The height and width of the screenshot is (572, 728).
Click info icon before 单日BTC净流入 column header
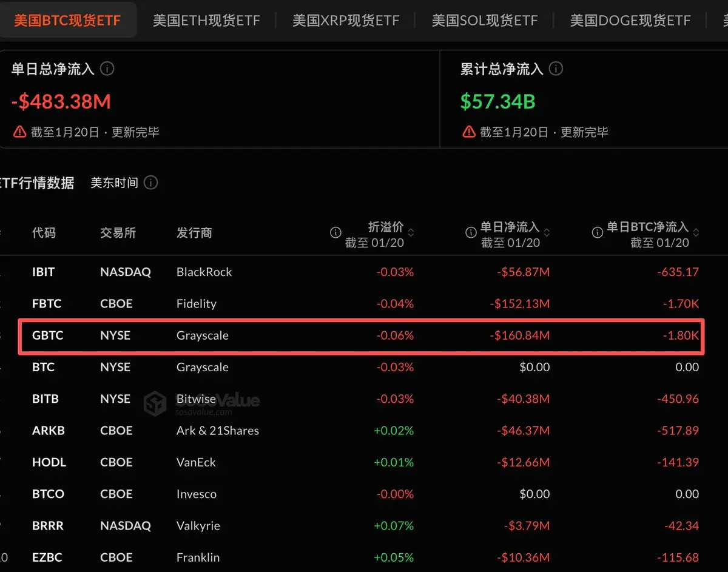597,232
